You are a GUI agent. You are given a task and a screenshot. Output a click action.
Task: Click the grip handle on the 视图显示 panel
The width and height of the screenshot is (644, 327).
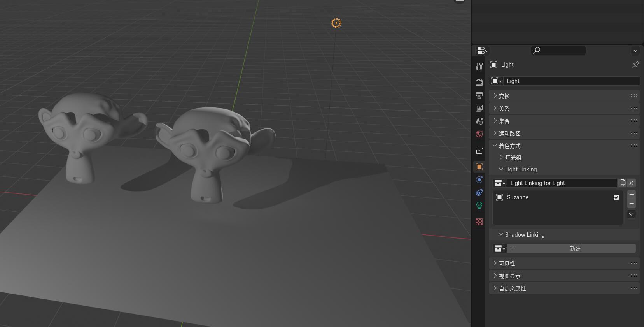point(634,275)
